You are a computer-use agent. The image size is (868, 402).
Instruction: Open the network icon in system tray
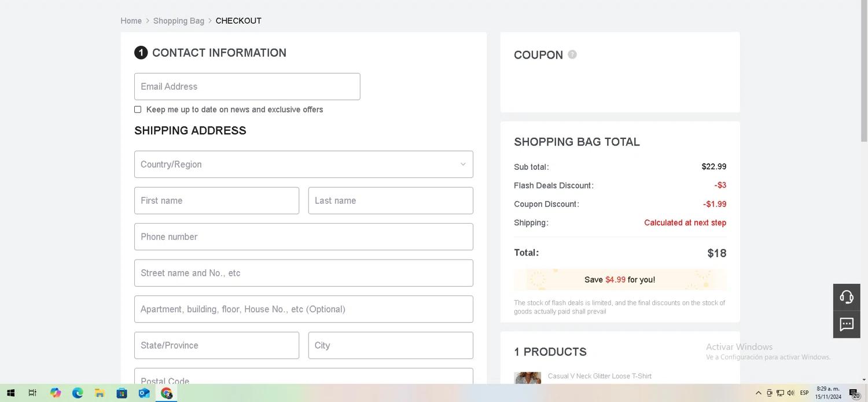click(x=780, y=393)
